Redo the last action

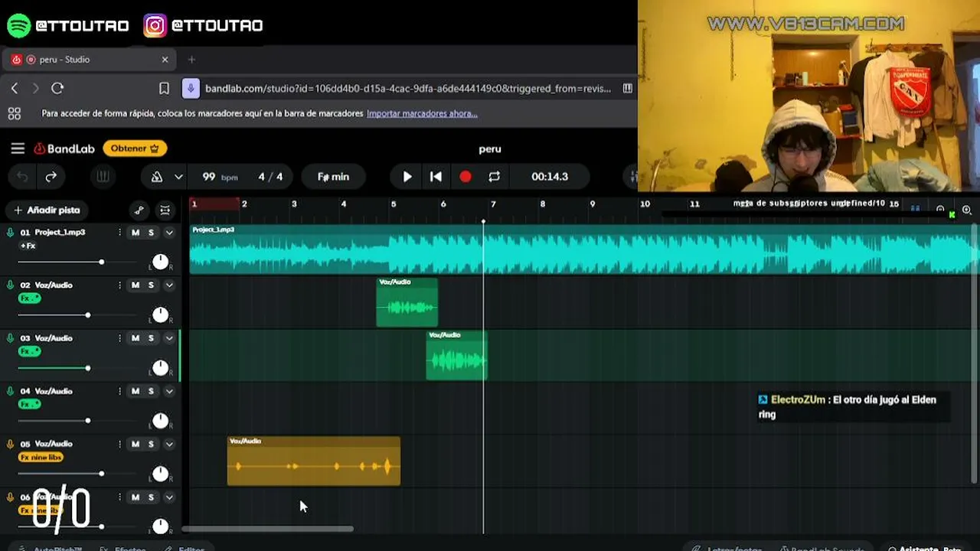pyautogui.click(x=51, y=177)
